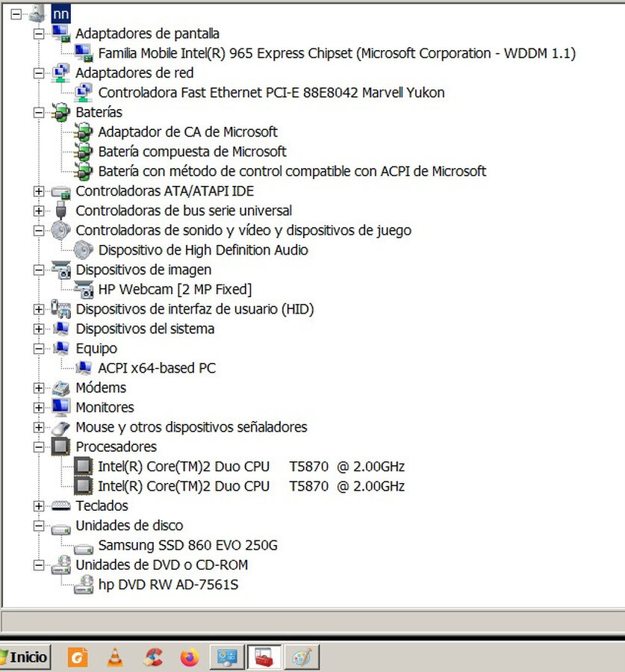Open the Inicio start menu
The width and height of the screenshot is (625, 672).
point(25,657)
